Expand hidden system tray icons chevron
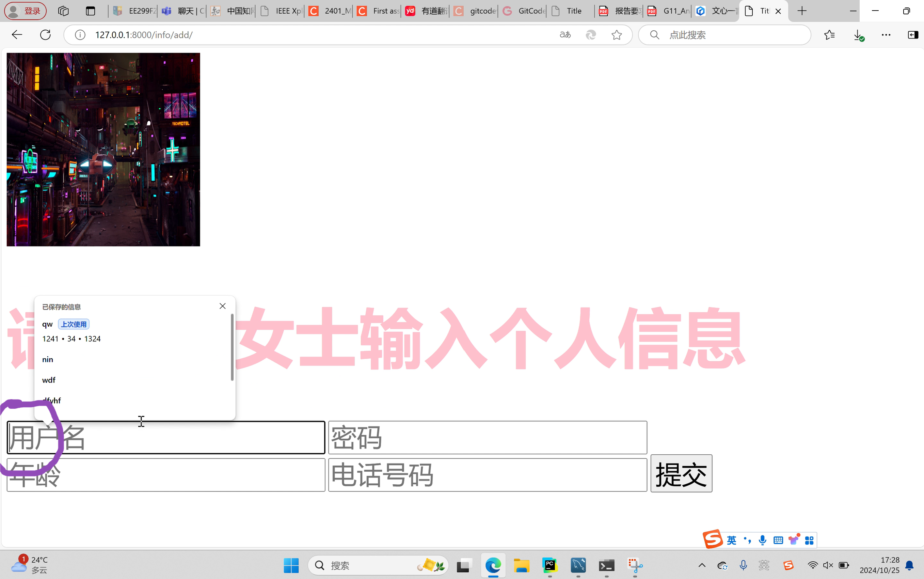This screenshot has height=579, width=924. [702, 565]
